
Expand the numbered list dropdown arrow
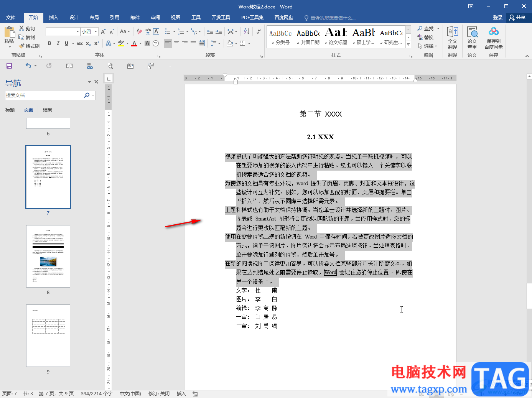click(187, 31)
